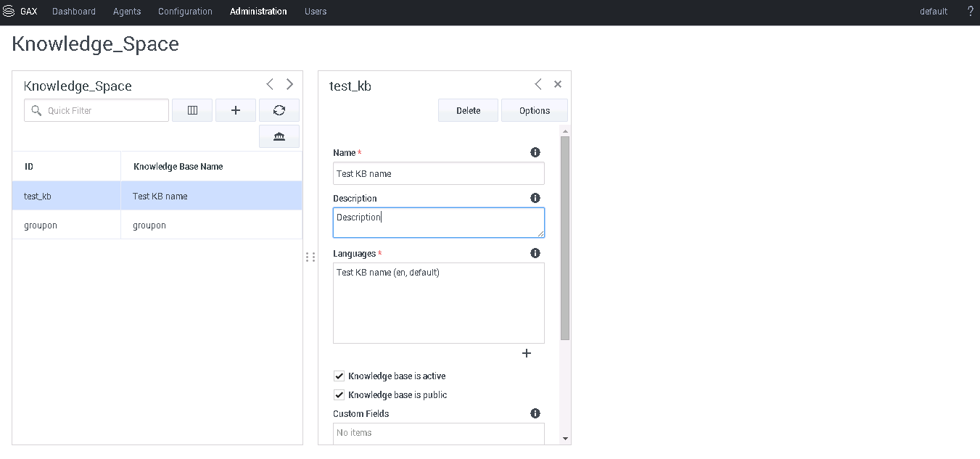Click the Options button
Image resolution: width=980 pixels, height=459 pixels.
click(x=535, y=110)
